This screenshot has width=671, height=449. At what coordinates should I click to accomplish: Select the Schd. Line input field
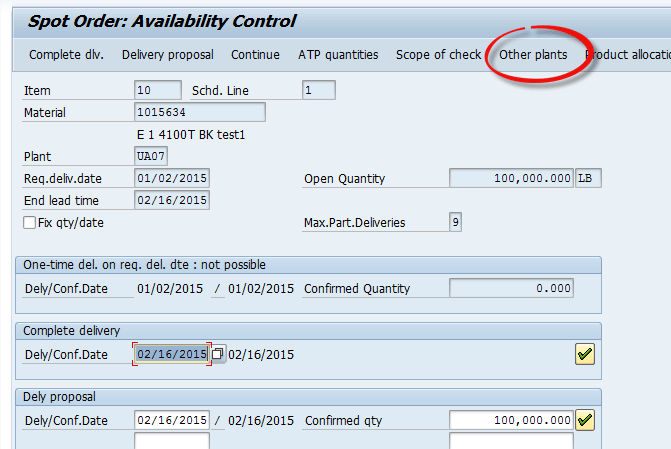tap(318, 90)
